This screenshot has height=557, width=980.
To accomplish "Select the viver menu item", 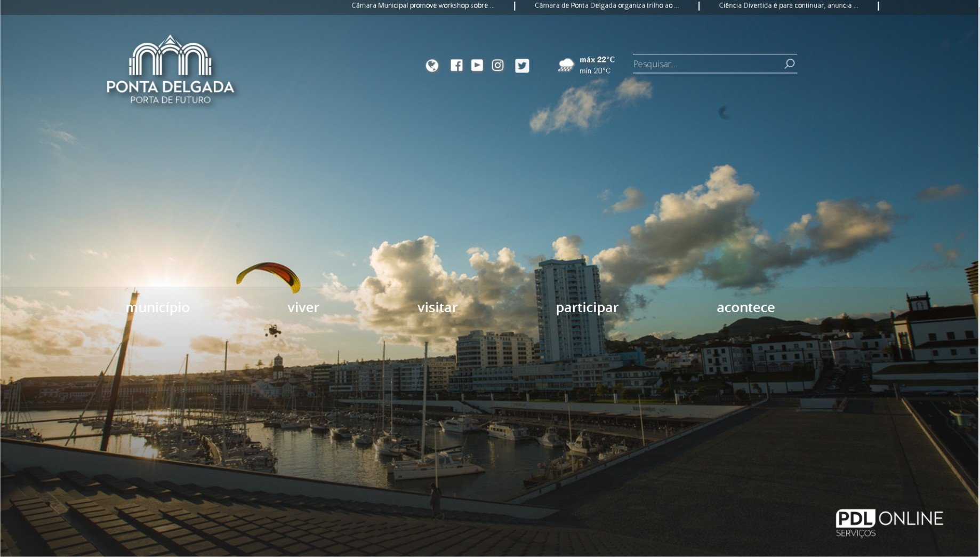I will (x=303, y=307).
